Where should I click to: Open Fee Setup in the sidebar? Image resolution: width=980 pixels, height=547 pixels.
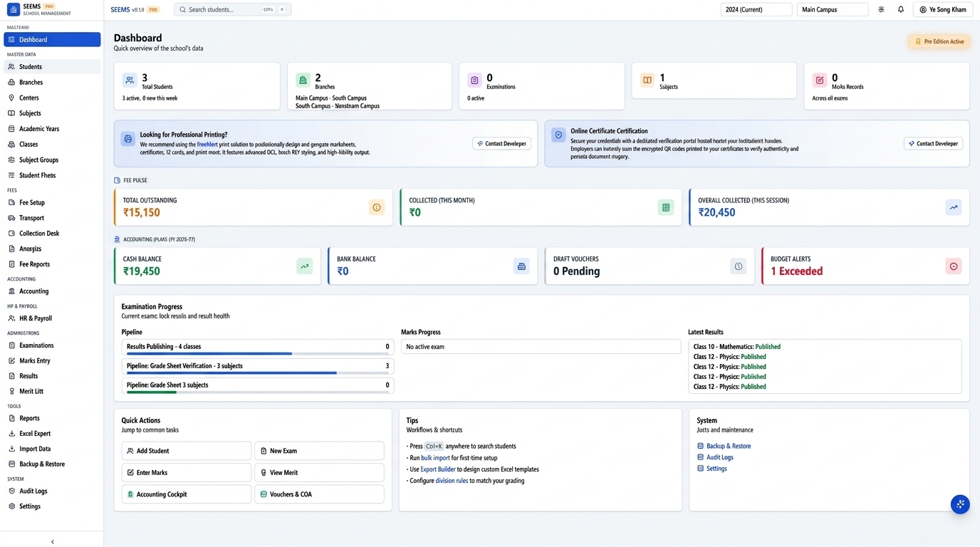point(52,202)
